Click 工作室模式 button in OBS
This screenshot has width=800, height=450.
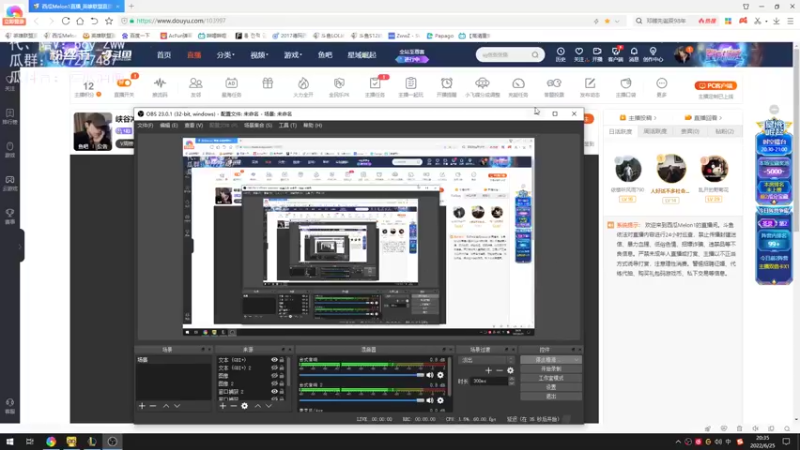[551, 378]
